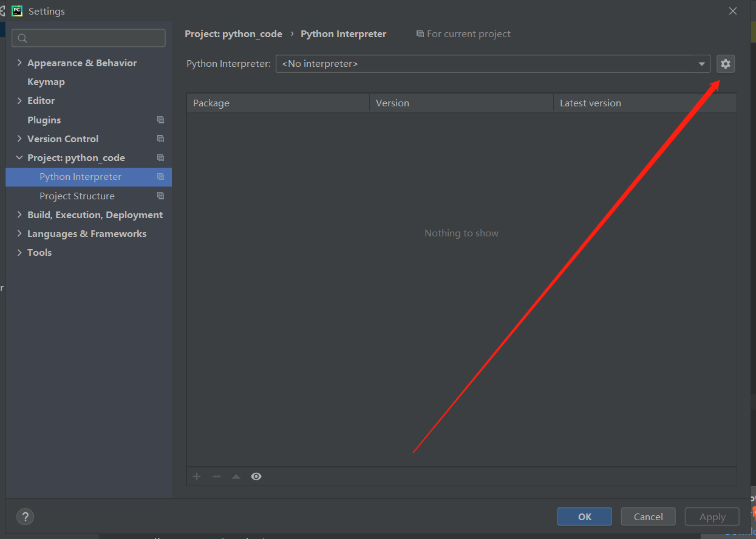Sort by Version column header
The height and width of the screenshot is (539, 756).
pos(461,103)
